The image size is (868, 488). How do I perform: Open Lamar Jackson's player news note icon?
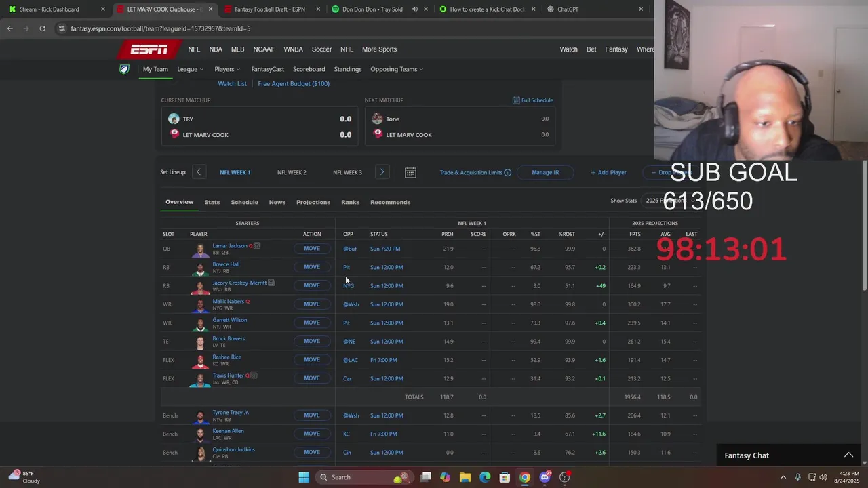point(257,246)
